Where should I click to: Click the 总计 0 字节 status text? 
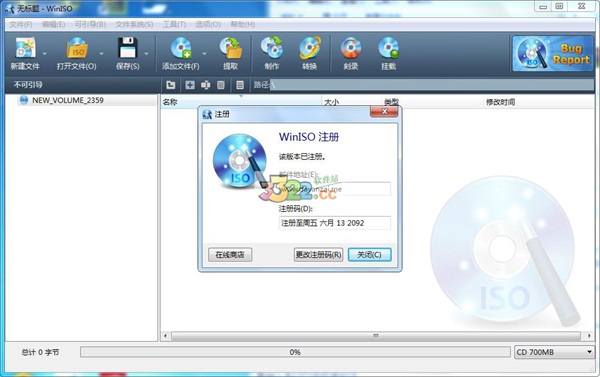coord(40,352)
